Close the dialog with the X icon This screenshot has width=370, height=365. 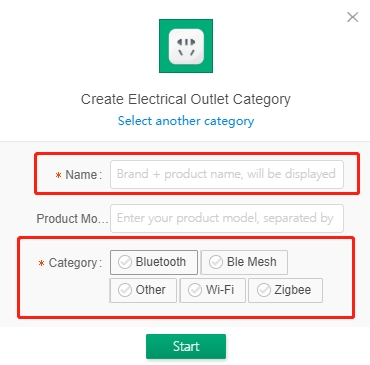point(353,17)
